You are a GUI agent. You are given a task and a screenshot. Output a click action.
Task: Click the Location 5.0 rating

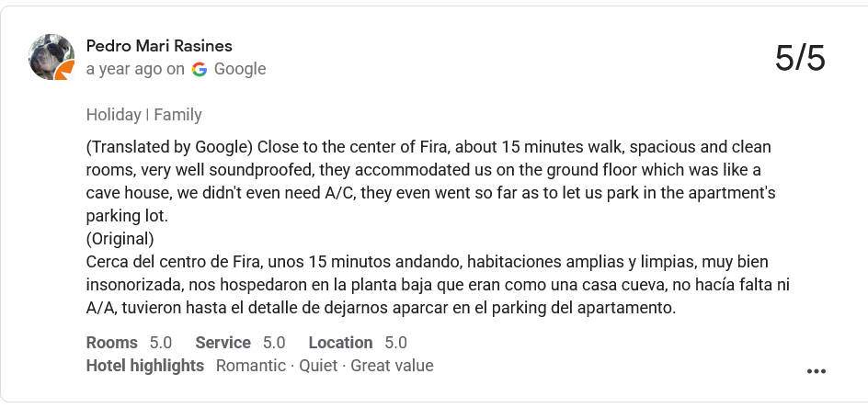[x=357, y=343]
